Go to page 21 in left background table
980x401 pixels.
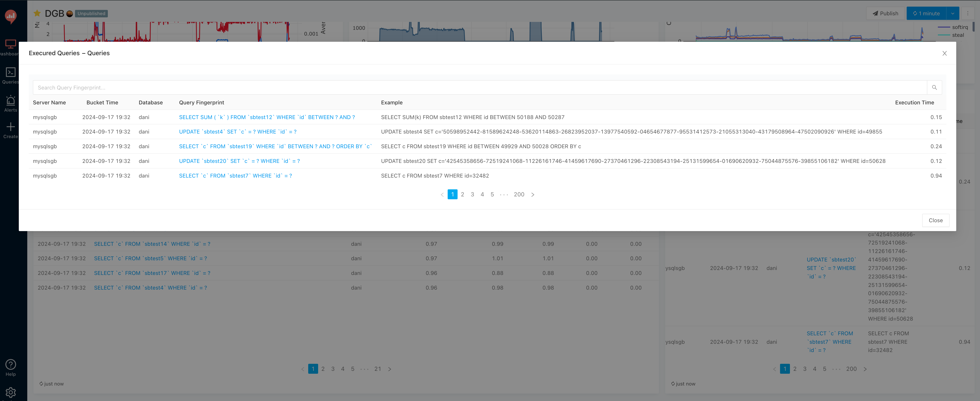click(x=377, y=369)
